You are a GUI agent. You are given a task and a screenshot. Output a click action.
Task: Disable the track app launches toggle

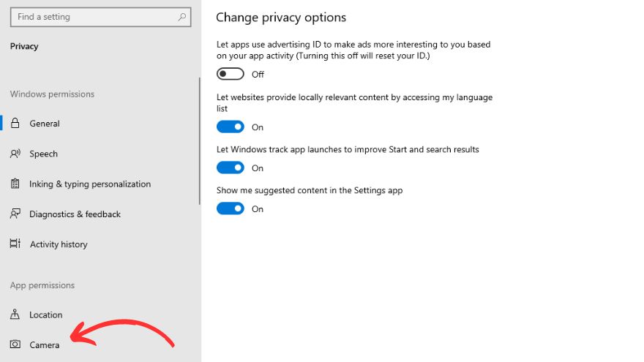231,168
